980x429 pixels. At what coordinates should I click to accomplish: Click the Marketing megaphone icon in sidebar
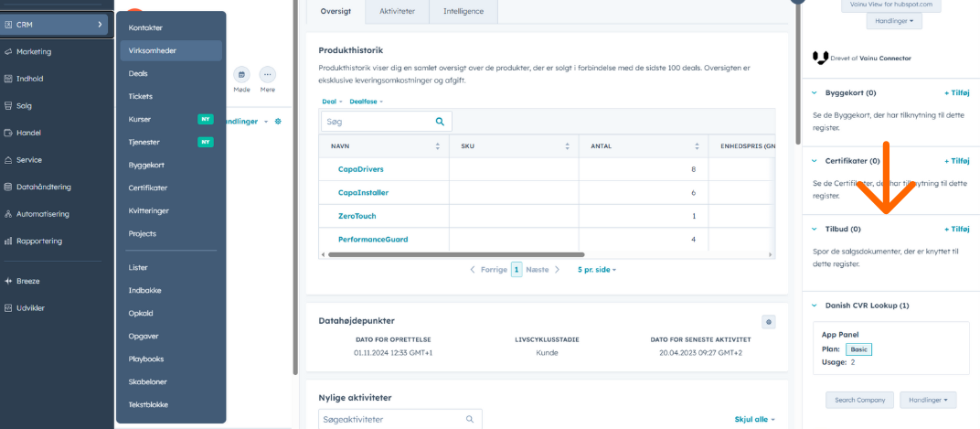coord(8,52)
